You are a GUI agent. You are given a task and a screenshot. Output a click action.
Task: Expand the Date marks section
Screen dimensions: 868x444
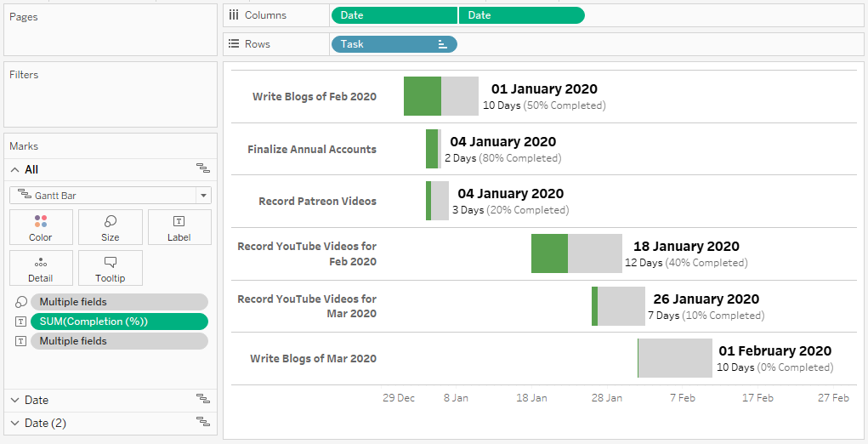(x=15, y=401)
